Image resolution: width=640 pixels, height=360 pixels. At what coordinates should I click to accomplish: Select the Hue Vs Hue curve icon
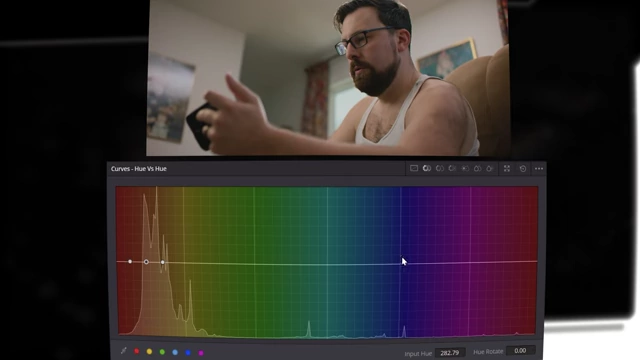(x=427, y=168)
